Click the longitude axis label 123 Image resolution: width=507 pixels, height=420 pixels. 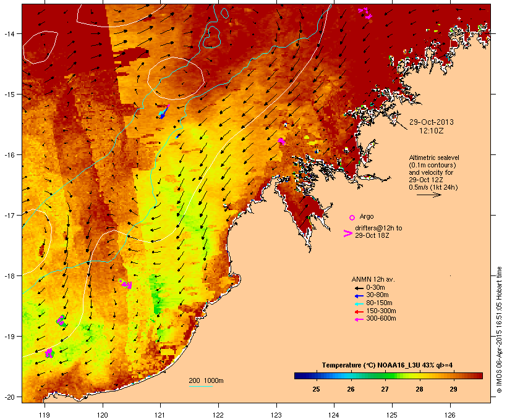point(276,415)
